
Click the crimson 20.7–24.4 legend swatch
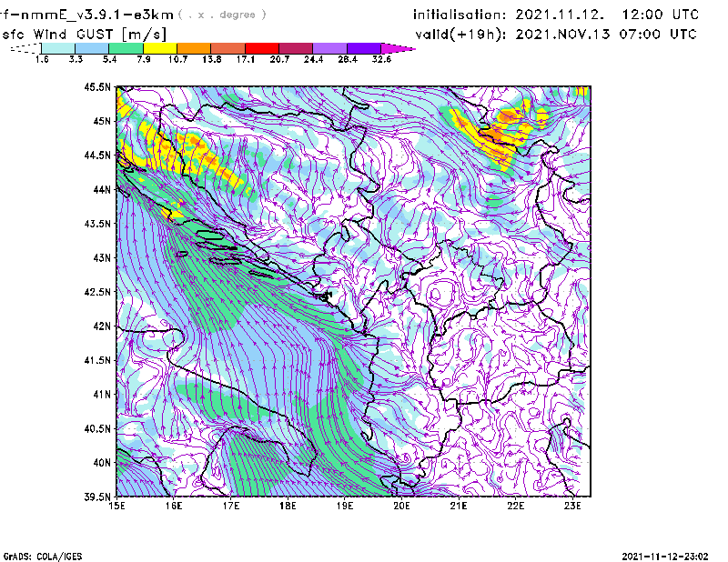(x=296, y=48)
